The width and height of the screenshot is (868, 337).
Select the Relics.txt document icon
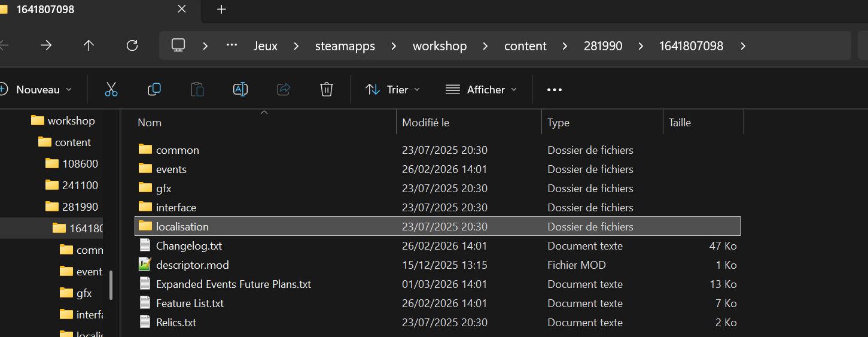point(145,322)
